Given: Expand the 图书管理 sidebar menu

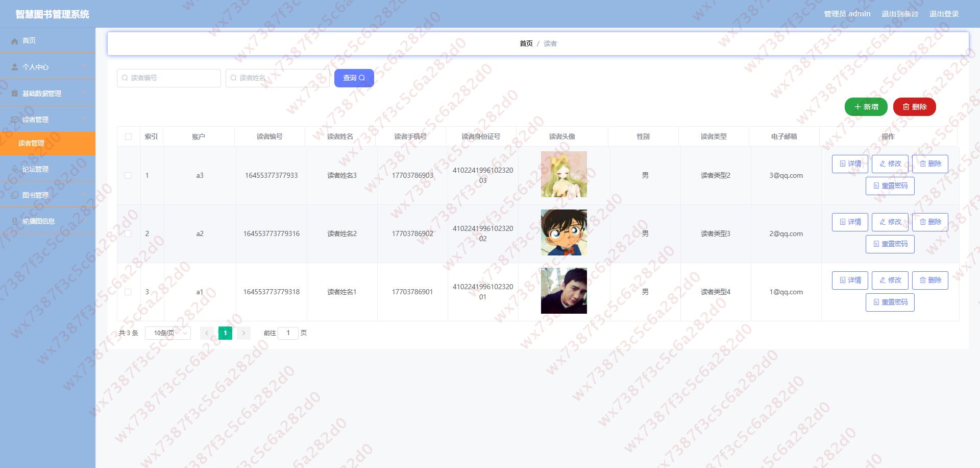Looking at the screenshot, I should pos(47,195).
